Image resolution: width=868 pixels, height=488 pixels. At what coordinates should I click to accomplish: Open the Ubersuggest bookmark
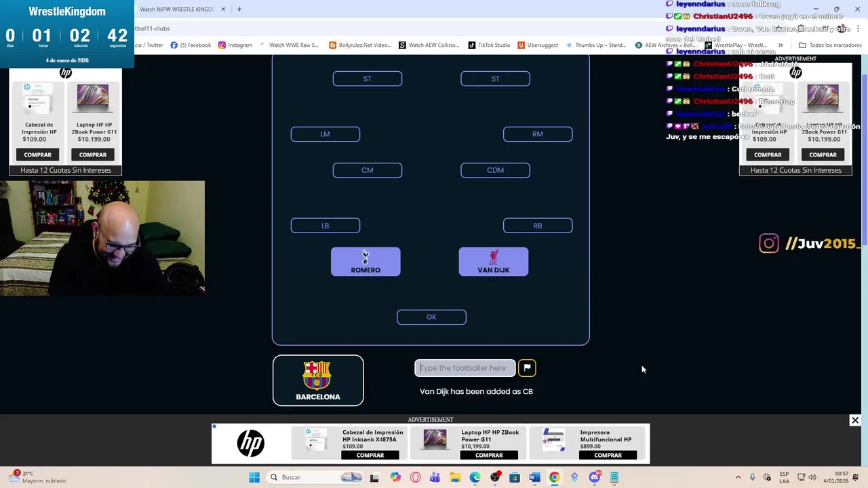pyautogui.click(x=538, y=45)
